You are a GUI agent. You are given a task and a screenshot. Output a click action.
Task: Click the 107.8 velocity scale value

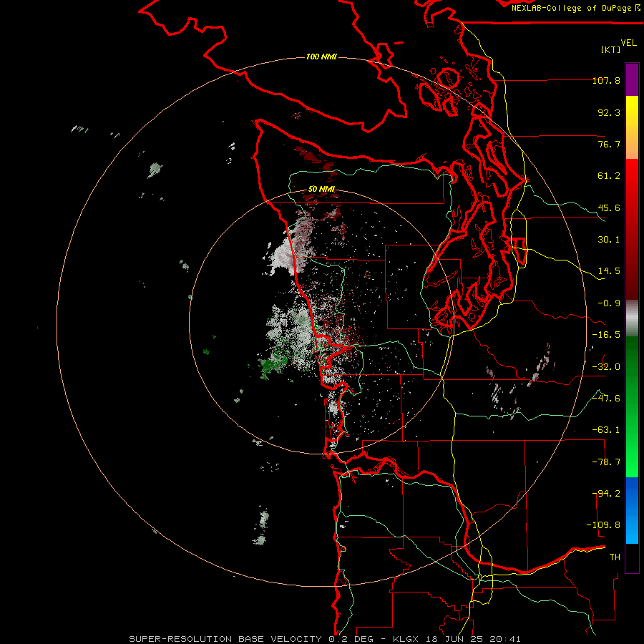coord(606,80)
